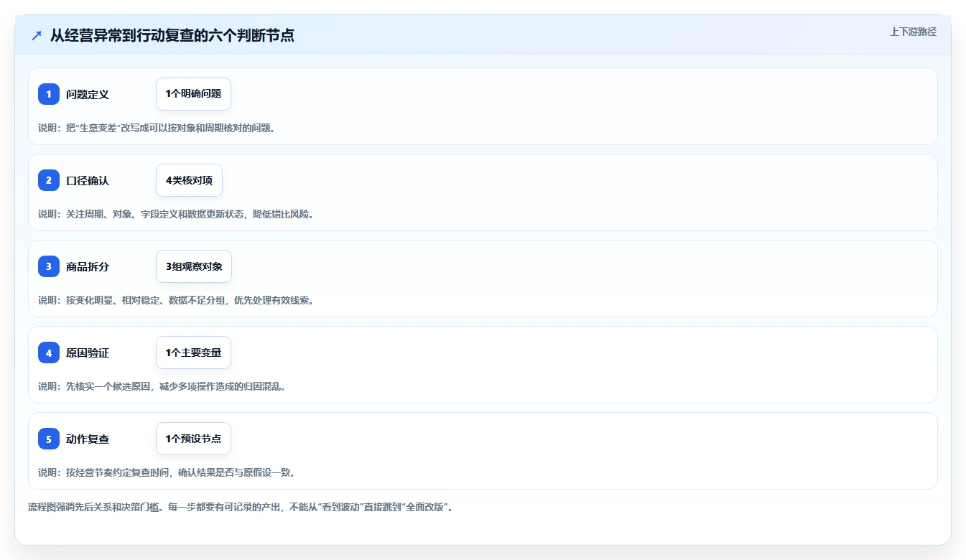Click the footer note starting '流程图强调先后关系'
Viewport: 966px width, 560px height.
(241, 507)
